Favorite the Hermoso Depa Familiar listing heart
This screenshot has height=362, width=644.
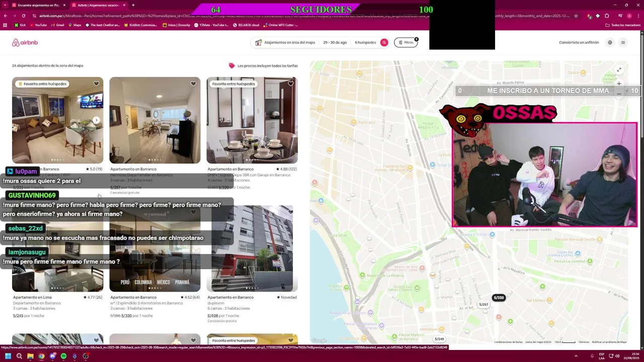[193, 84]
